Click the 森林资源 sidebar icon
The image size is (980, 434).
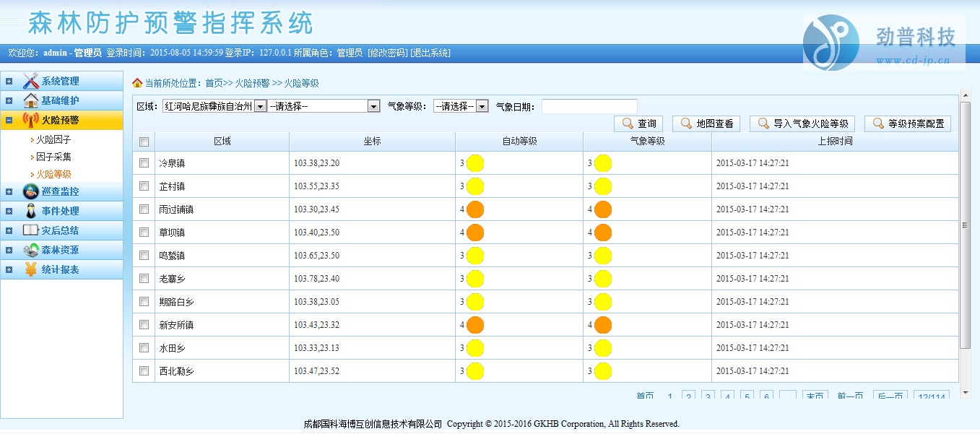(x=30, y=250)
